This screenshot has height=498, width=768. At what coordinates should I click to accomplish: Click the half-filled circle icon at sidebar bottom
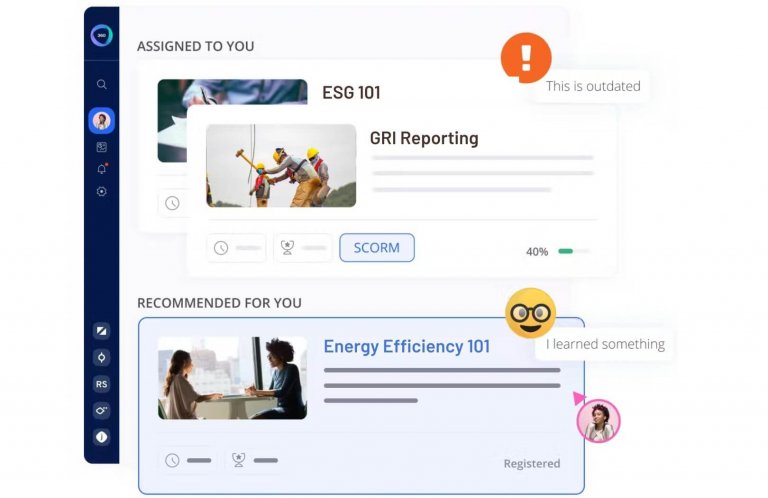point(101,437)
